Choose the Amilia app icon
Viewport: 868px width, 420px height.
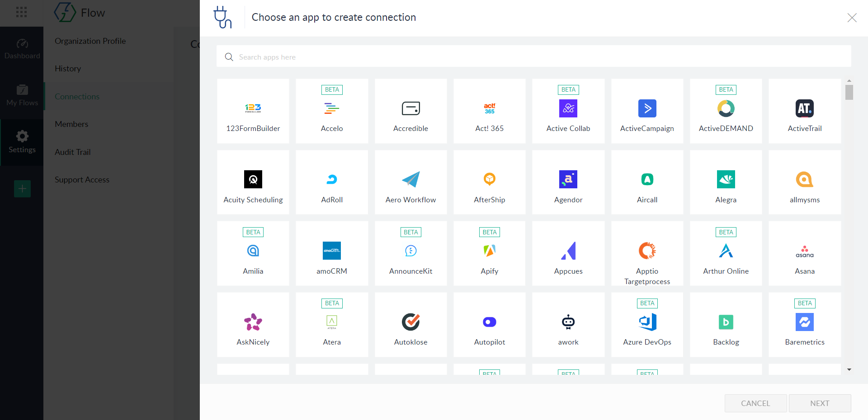(253, 251)
